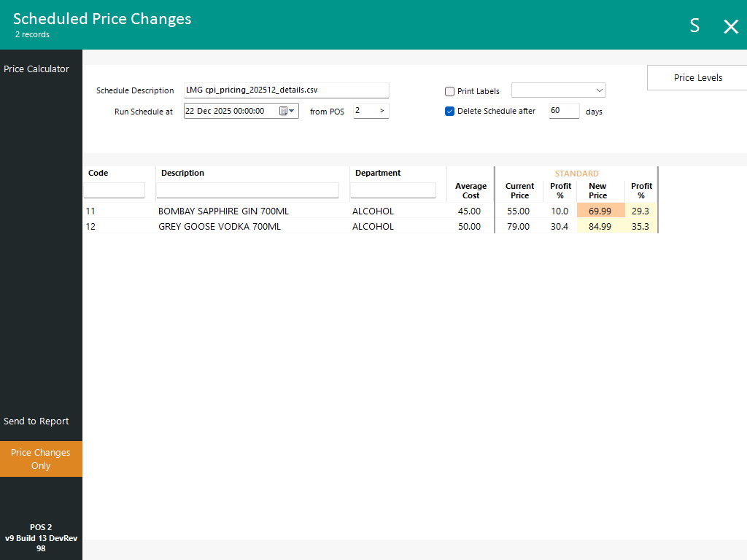Screen dimensions: 747x560
Task: Click the S icon in header
Action: point(694,26)
